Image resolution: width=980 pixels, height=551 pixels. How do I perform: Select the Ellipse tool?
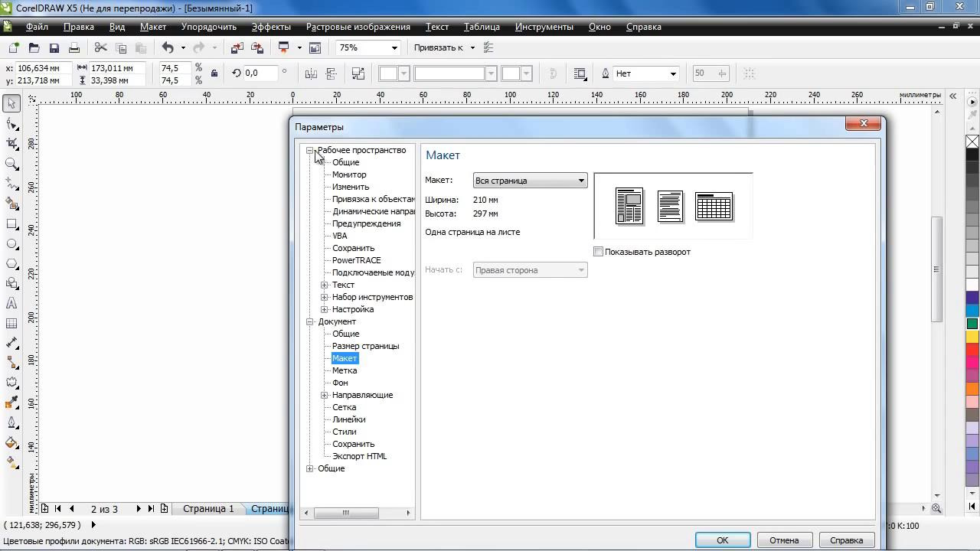(12, 244)
